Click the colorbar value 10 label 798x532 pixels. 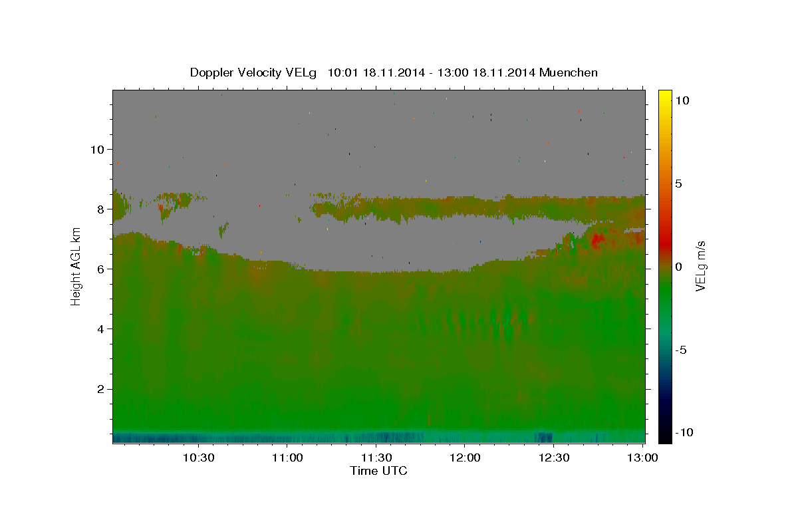click(x=682, y=100)
